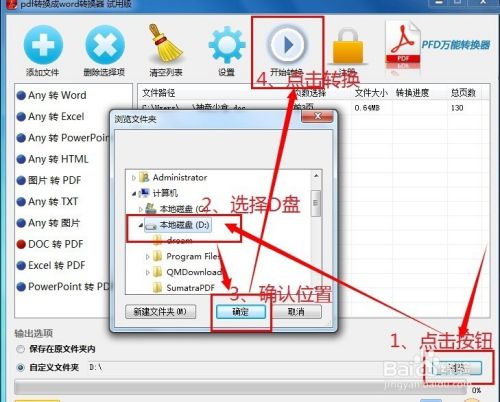Screen dimensions: 500x402
Task: Click the 130 total pages cell
Action: click(457, 108)
